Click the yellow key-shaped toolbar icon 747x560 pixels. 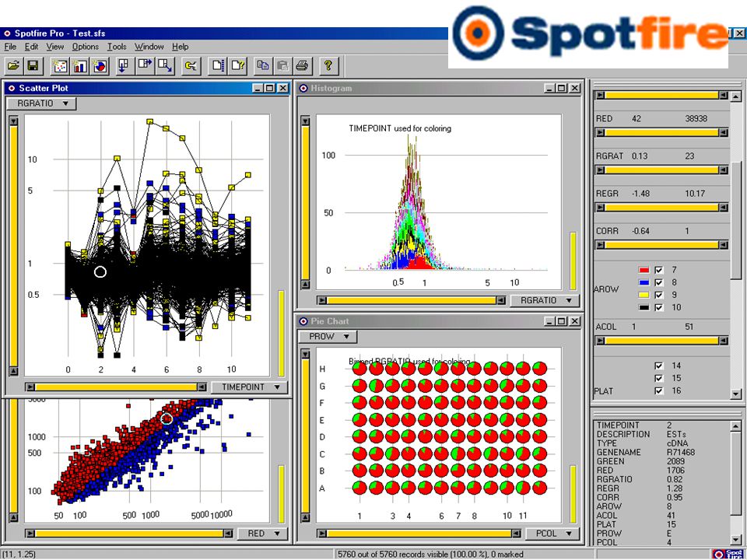point(191,65)
